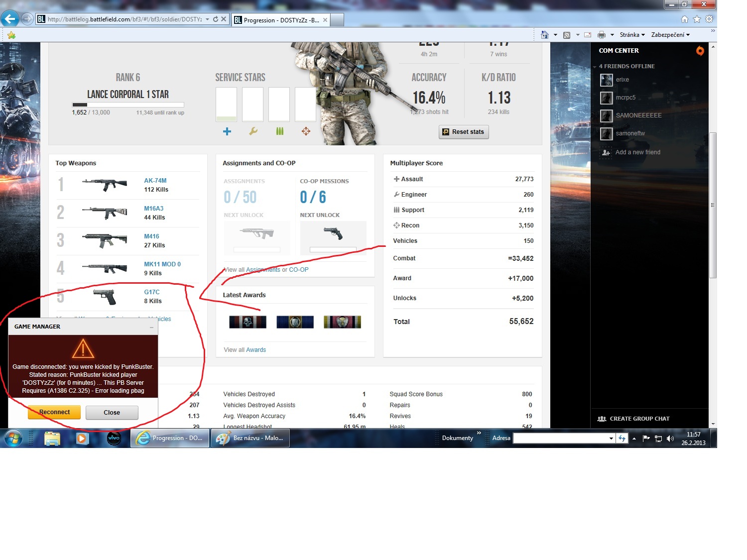Expand the print icon dropdown arrow

(612, 35)
